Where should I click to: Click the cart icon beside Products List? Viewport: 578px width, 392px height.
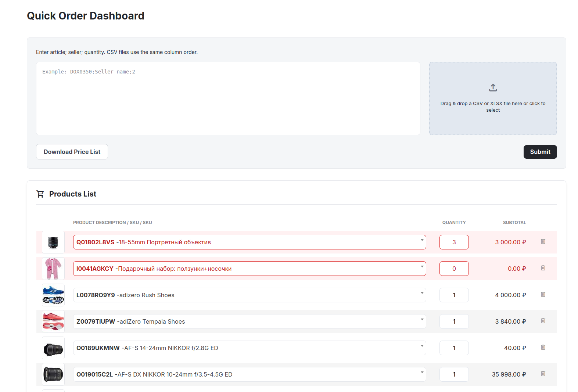click(40, 194)
